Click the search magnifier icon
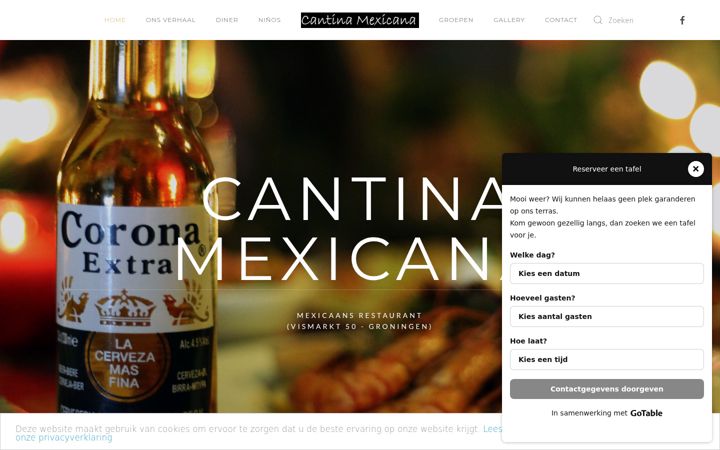This screenshot has width=720, height=450. (597, 20)
